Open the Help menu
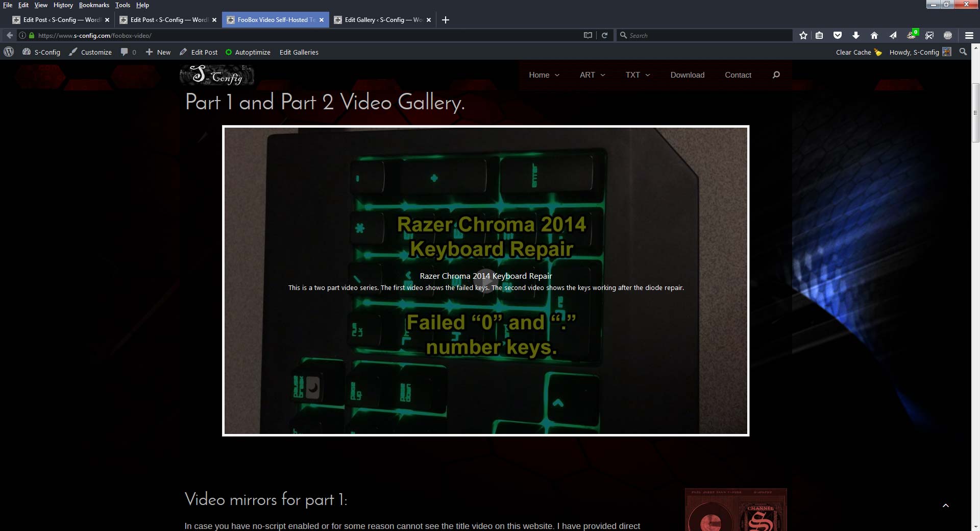 pyautogui.click(x=142, y=5)
